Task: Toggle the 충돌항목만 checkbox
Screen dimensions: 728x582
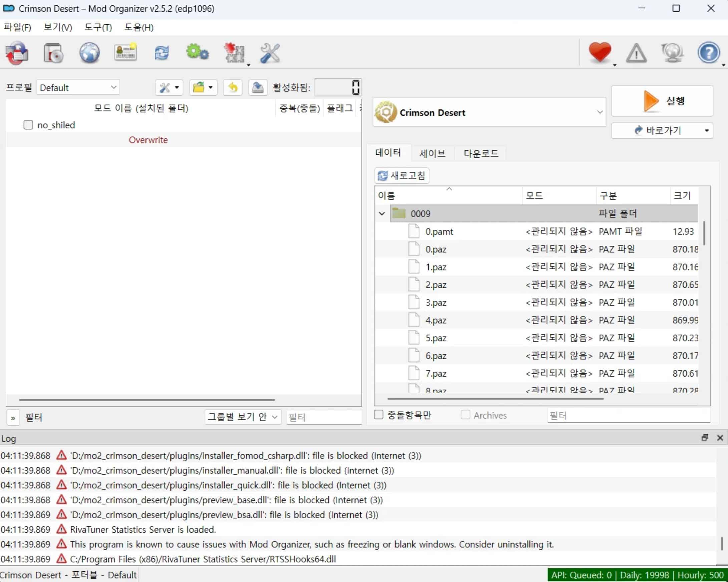Action: coord(379,415)
